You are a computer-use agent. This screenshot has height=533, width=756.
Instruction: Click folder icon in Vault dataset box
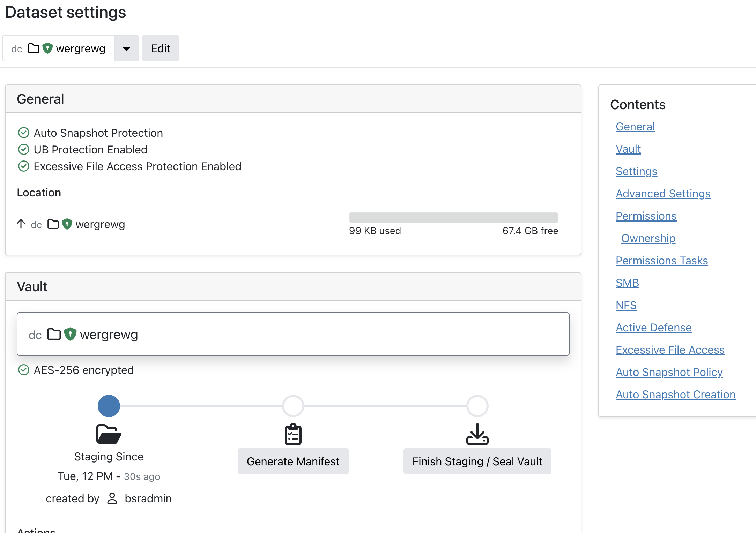point(54,334)
